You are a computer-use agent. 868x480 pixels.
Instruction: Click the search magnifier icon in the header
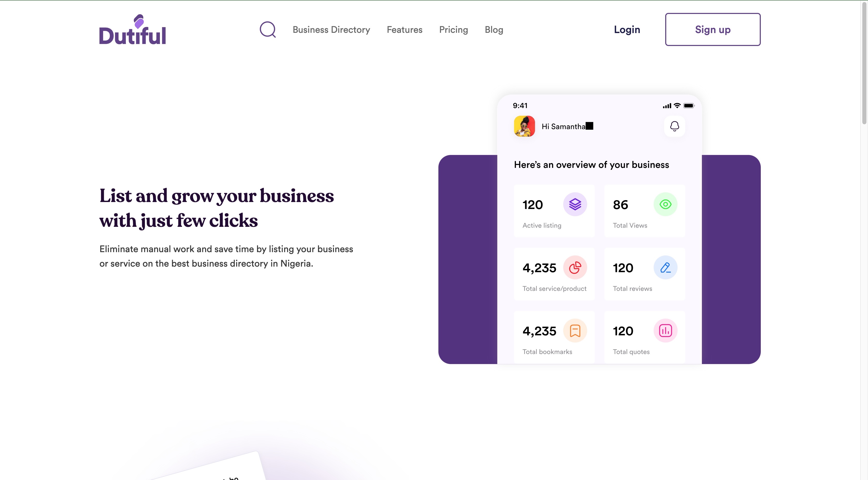[268, 30]
